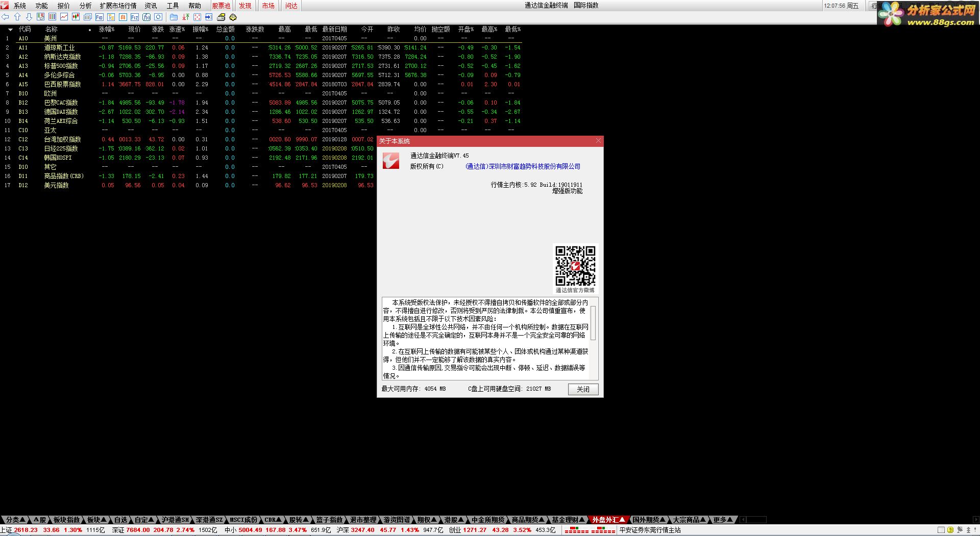The height and width of the screenshot is (536, 980).
Task: Click the list icon in status bar
Action: (941, 529)
